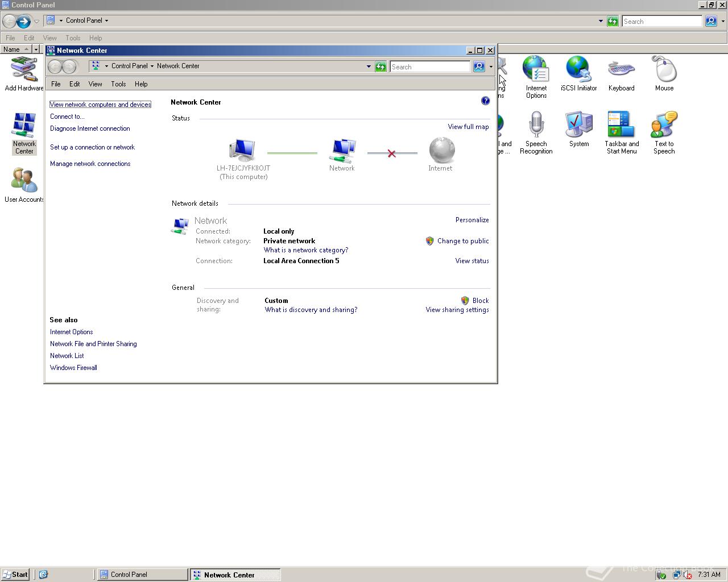This screenshot has height=582, width=728.
Task: Switch to Control Panel taskbar button
Action: (x=142, y=575)
